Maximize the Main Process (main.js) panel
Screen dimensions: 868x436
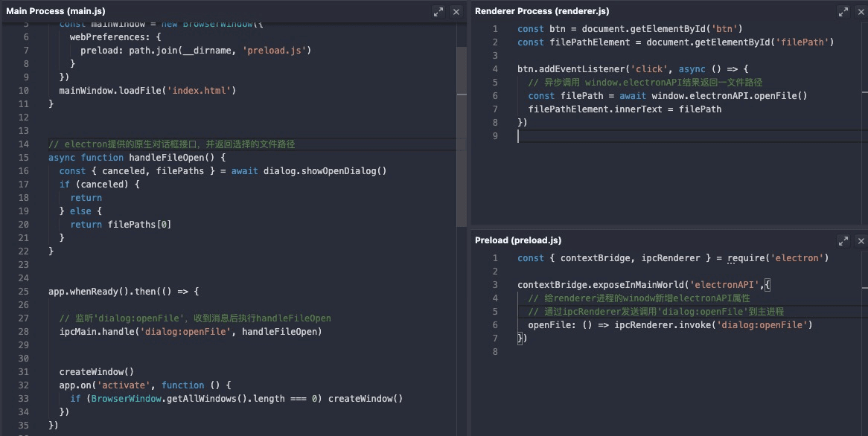click(x=438, y=11)
